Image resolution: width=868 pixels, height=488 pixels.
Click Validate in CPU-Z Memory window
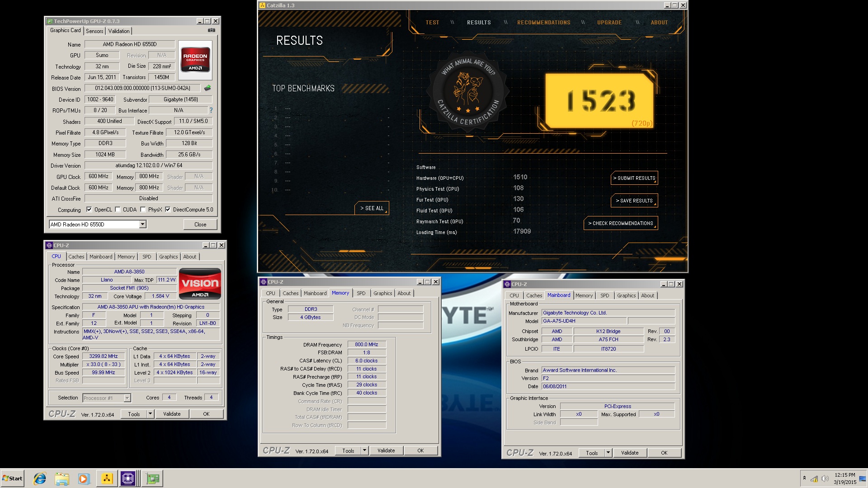pyautogui.click(x=386, y=450)
